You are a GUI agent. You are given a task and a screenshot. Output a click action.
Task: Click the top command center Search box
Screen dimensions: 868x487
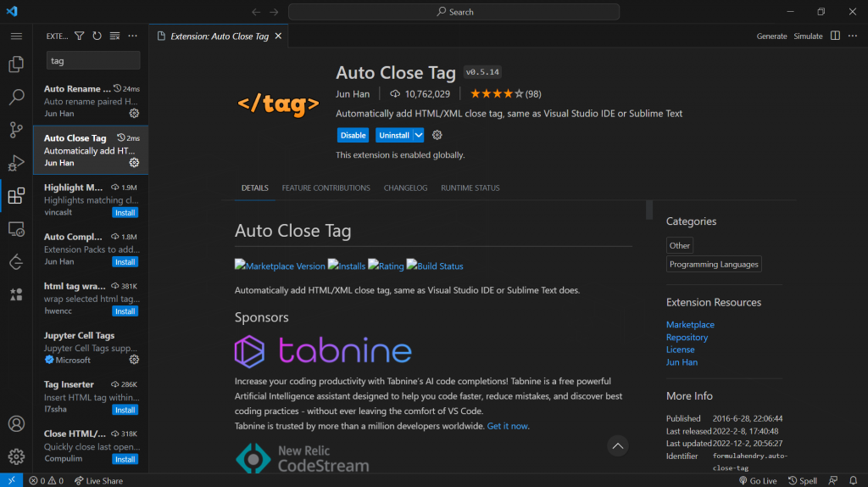(x=454, y=12)
